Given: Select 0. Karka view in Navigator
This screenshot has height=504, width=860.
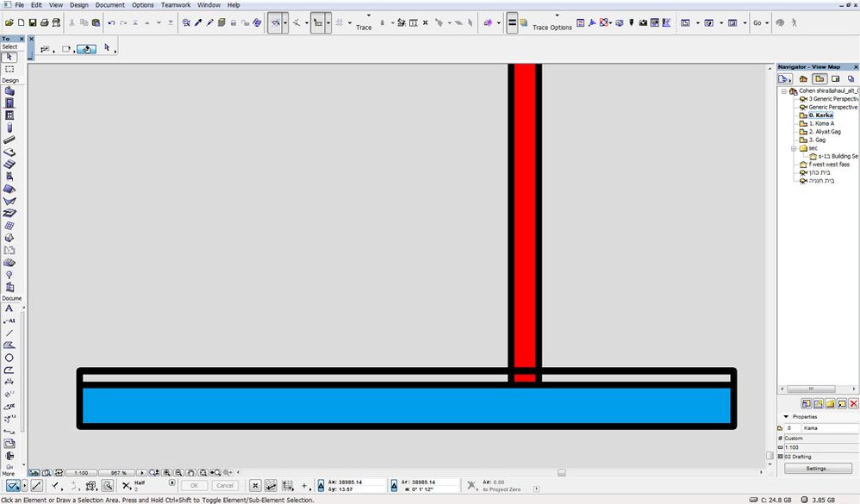Looking at the screenshot, I should 820,115.
